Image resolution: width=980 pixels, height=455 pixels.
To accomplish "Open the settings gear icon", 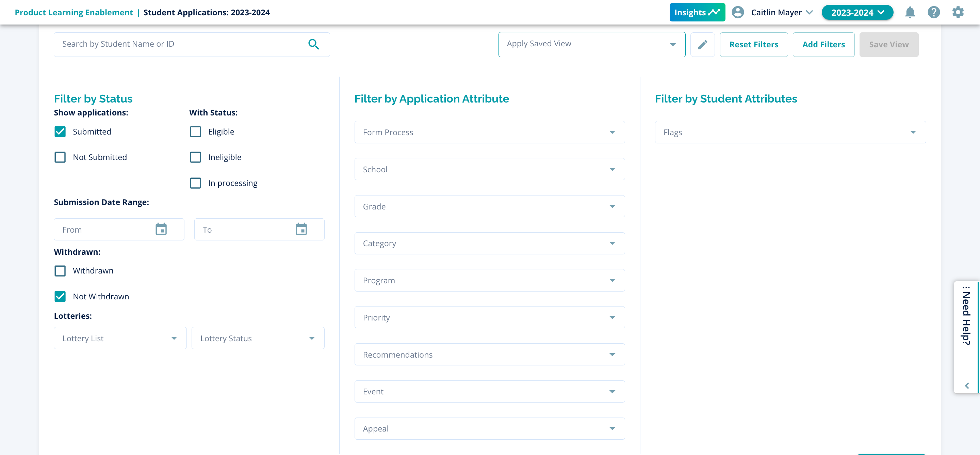I will [958, 12].
